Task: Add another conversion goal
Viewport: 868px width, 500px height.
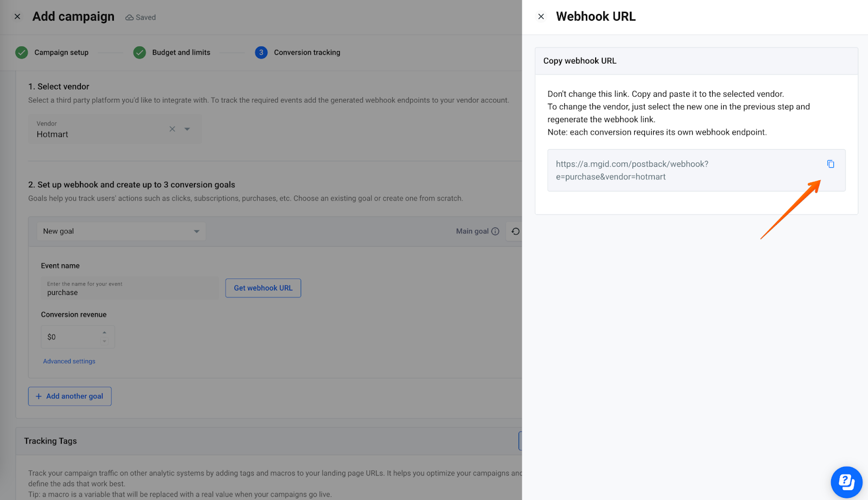Action: tap(69, 396)
